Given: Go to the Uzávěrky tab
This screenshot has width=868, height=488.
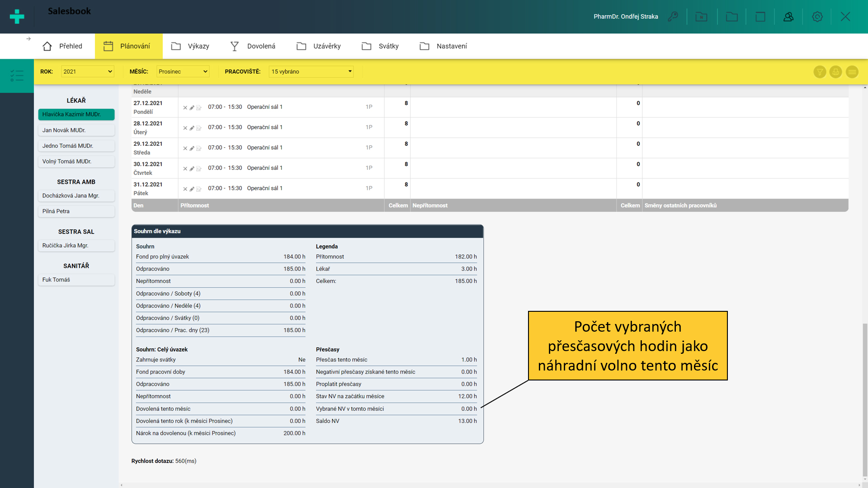Looking at the screenshot, I should (x=319, y=46).
